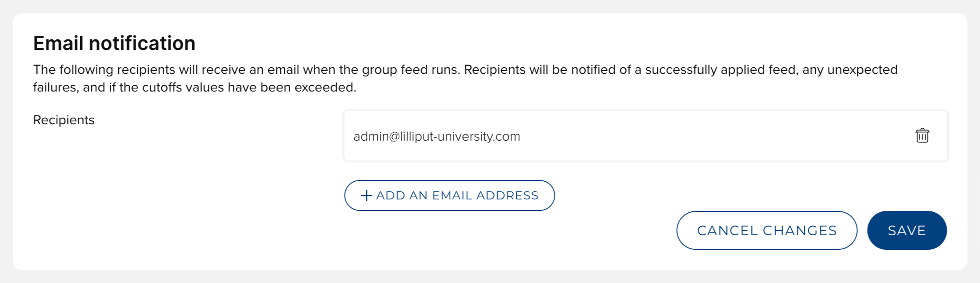Add another recipient email address
Viewport: 980px width, 283px height.
click(449, 195)
